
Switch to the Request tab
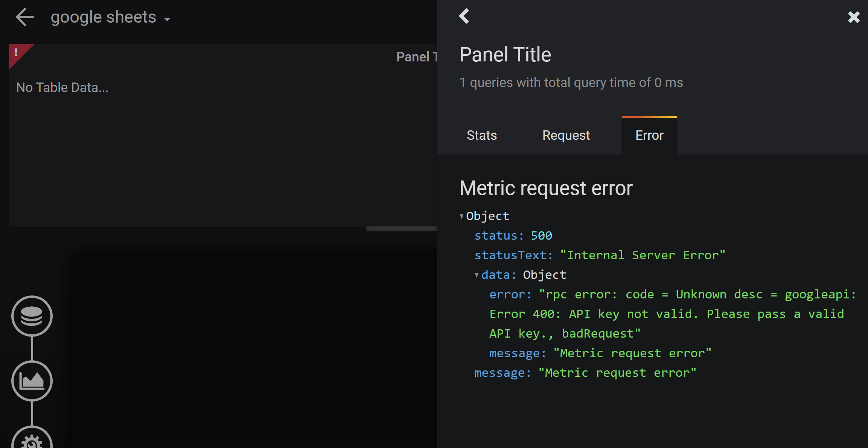[566, 135]
